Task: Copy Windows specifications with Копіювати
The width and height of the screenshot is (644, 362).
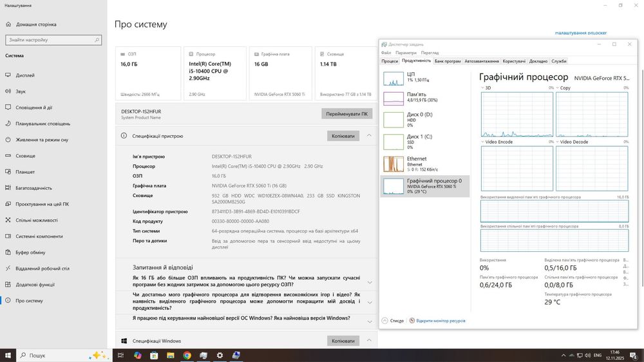Action: click(343, 341)
